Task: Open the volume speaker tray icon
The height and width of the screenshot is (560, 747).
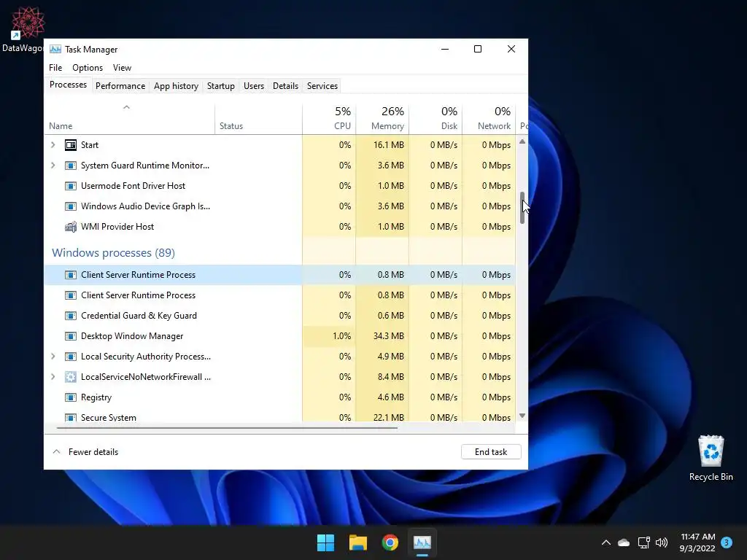Action: click(661, 542)
